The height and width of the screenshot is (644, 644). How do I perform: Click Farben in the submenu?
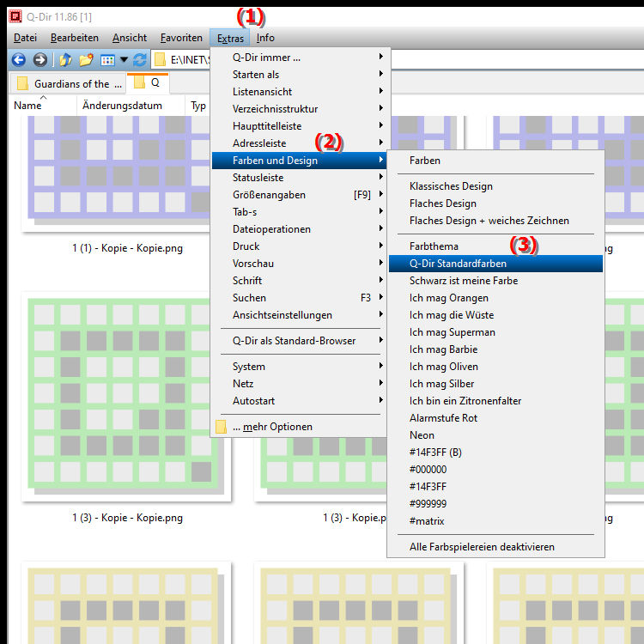(x=495, y=161)
